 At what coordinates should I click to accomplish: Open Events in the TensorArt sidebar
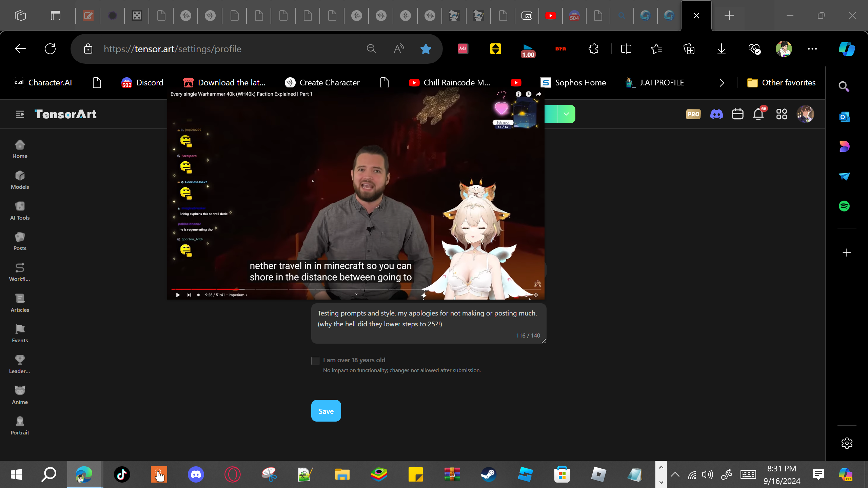[x=20, y=334]
